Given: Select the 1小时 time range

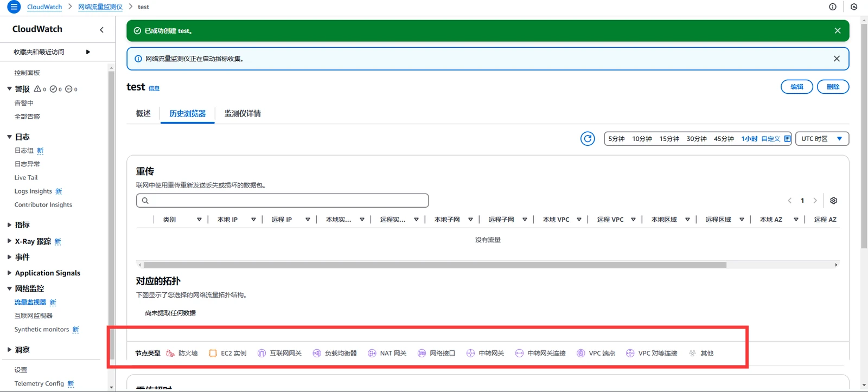Looking at the screenshot, I should 749,139.
